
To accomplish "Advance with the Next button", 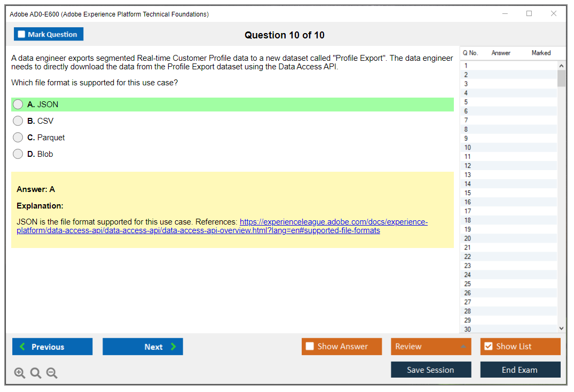I will (x=143, y=347).
